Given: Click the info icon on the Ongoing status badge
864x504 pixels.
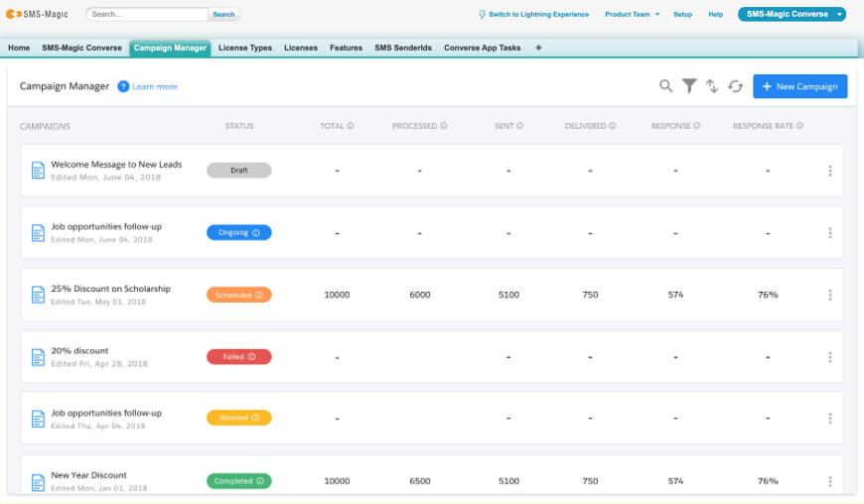Looking at the screenshot, I should [x=255, y=233].
